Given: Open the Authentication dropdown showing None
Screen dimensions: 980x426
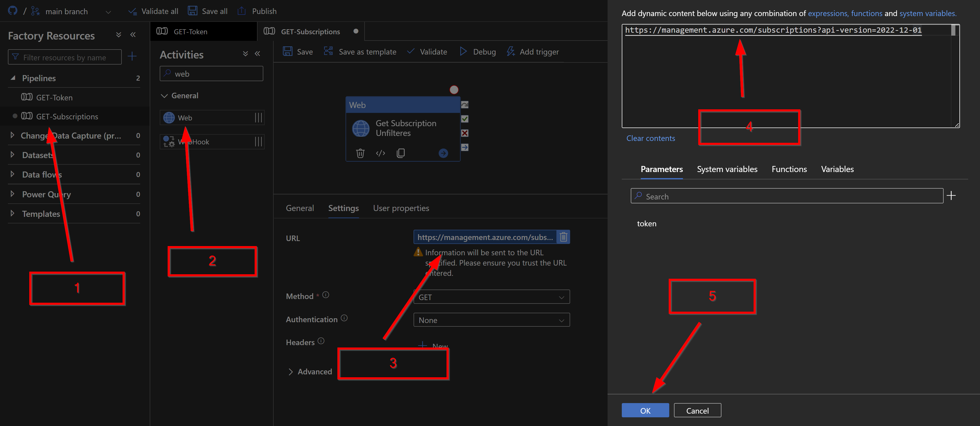Looking at the screenshot, I should click(x=492, y=320).
